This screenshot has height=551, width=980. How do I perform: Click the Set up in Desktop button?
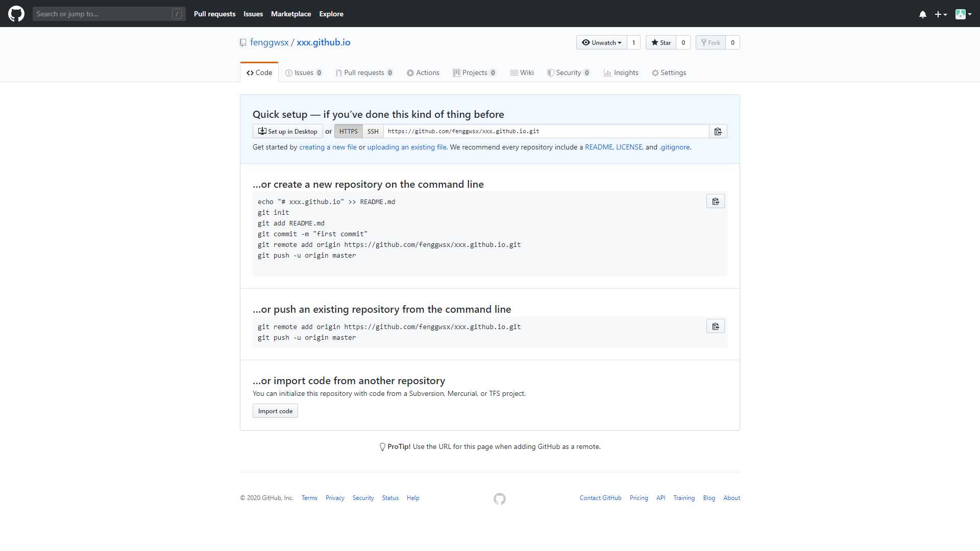[287, 131]
